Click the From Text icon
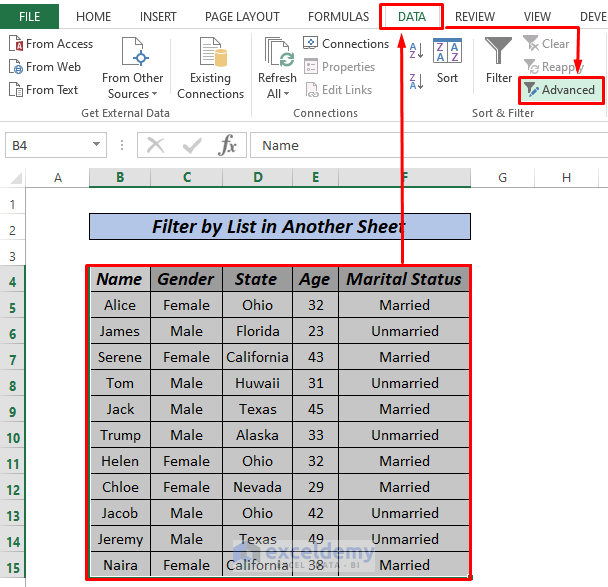The height and width of the screenshot is (587, 608). pyautogui.click(x=16, y=90)
